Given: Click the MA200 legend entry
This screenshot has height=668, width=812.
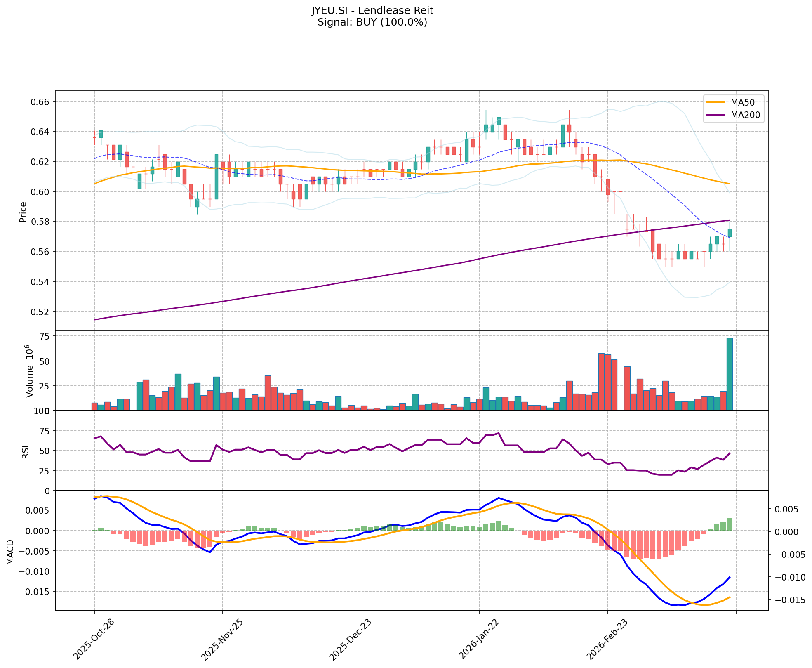Looking at the screenshot, I should coord(745,116).
